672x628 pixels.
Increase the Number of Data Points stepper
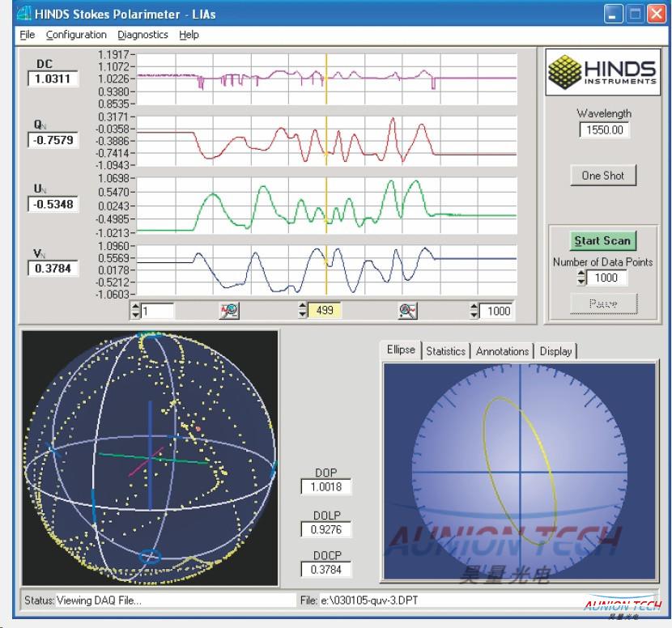click(581, 274)
